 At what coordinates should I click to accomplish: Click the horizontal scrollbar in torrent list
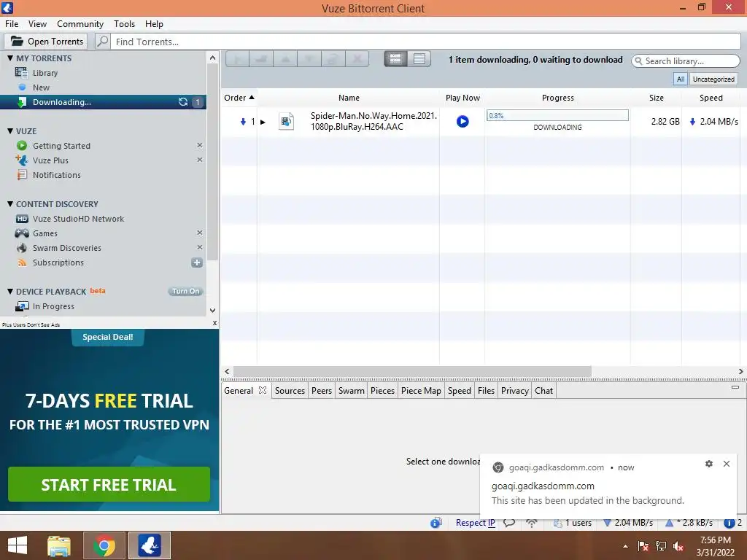click(412, 371)
